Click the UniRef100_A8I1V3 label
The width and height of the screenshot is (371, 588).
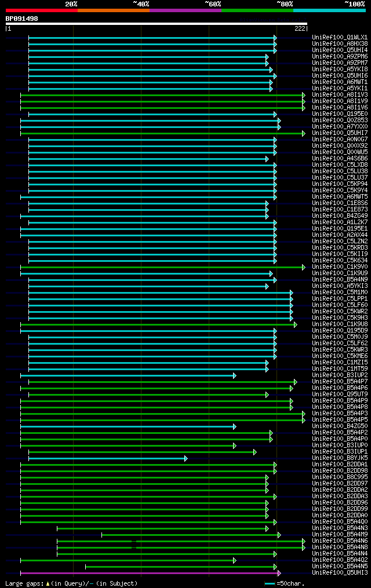point(340,95)
